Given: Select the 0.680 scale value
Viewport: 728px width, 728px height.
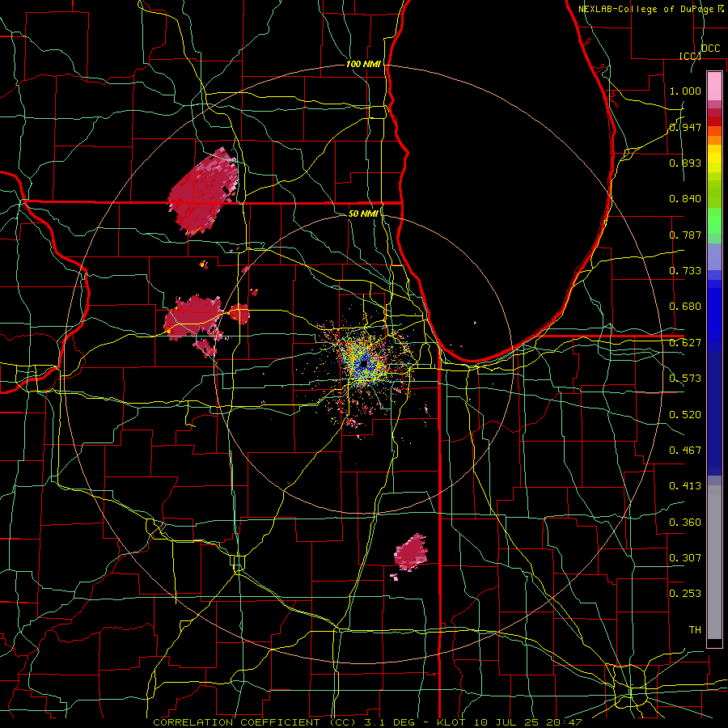Looking at the screenshot, I should pos(685,307).
